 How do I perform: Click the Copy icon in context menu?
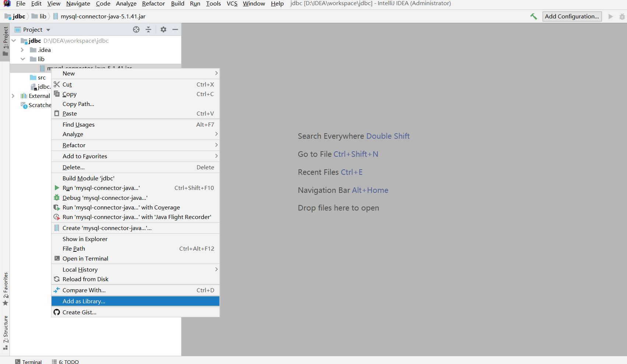(57, 94)
